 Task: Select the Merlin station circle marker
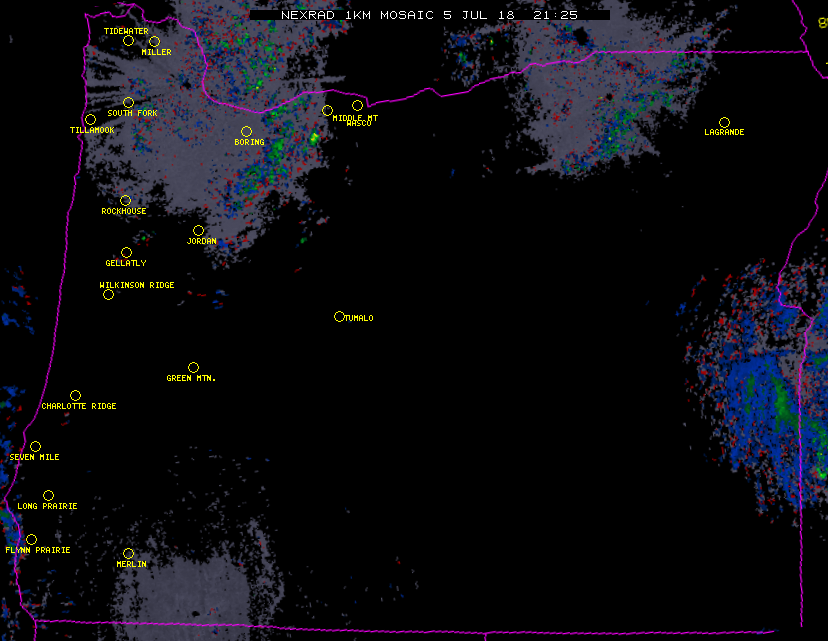point(128,554)
